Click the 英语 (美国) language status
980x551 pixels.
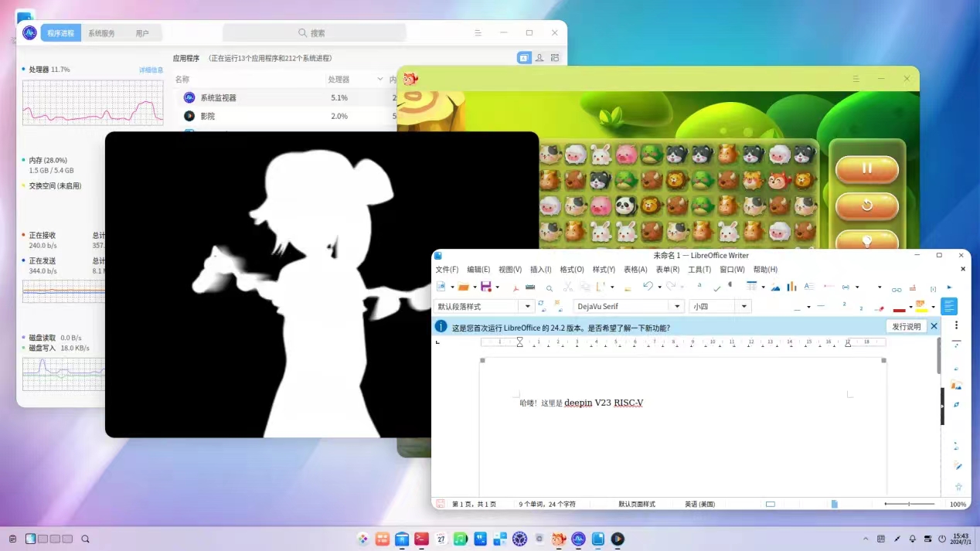pyautogui.click(x=699, y=504)
